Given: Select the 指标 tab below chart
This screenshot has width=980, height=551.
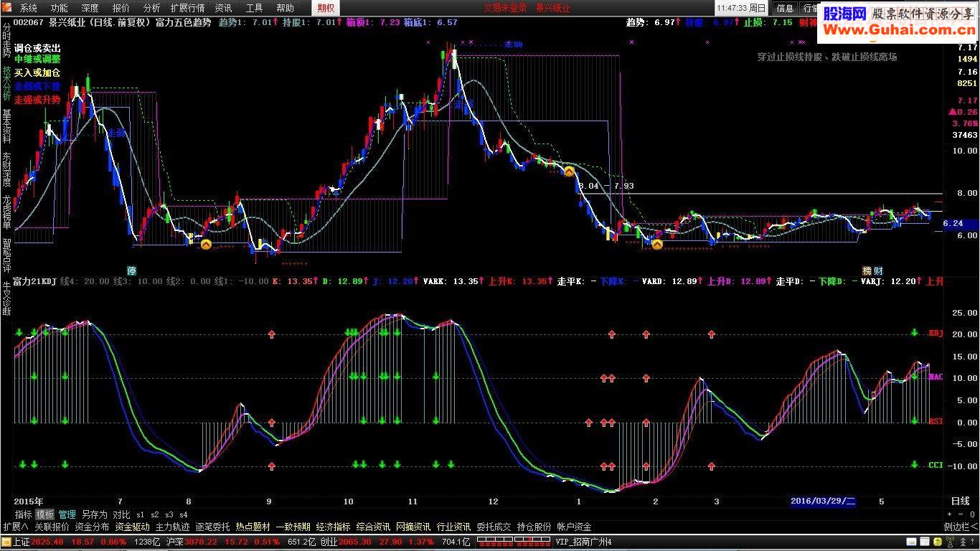Looking at the screenshot, I should pyautogui.click(x=24, y=514).
